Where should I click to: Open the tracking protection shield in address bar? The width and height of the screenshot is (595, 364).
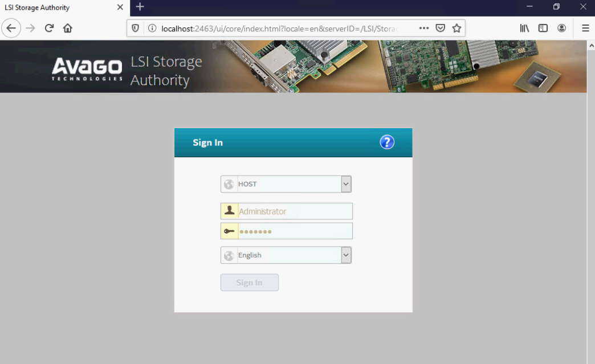135,27
